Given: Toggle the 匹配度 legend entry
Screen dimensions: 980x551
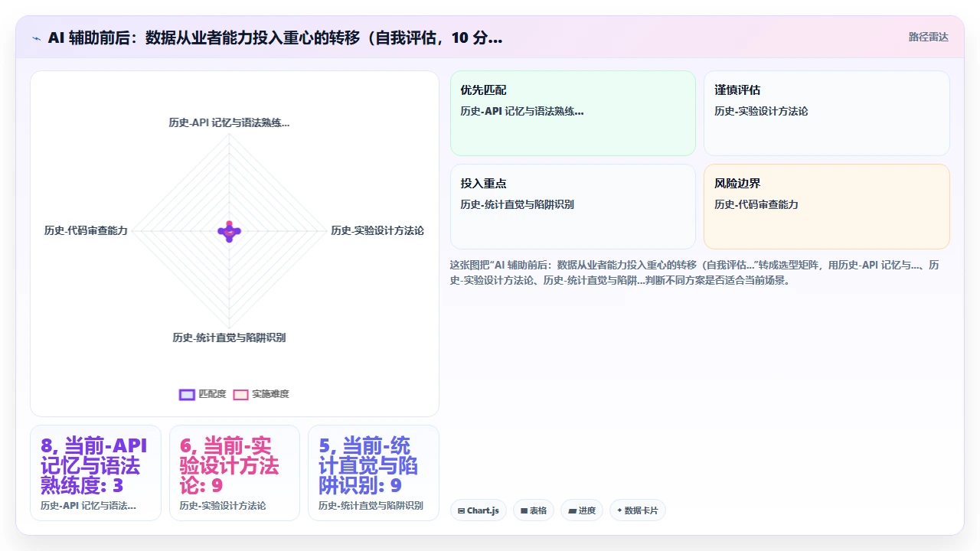Looking at the screenshot, I should coord(203,394).
